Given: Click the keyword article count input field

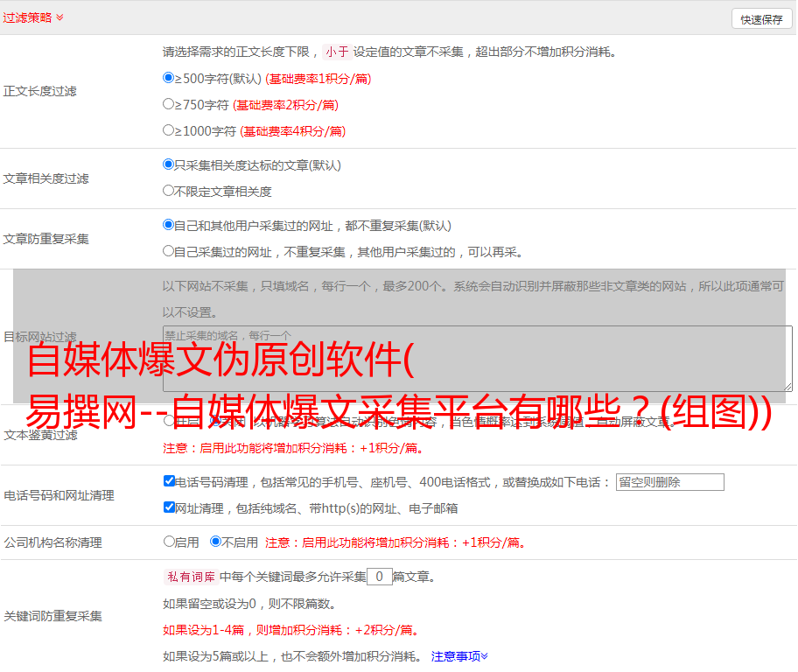Looking at the screenshot, I should tap(379, 577).
